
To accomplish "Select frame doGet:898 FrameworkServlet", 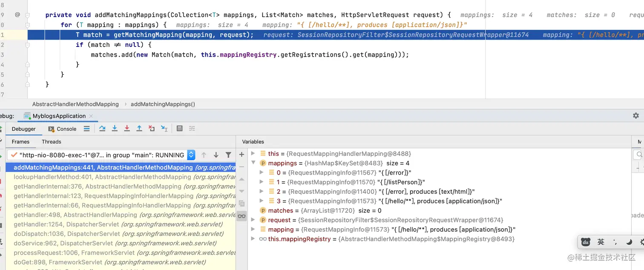I will tap(121, 262).
